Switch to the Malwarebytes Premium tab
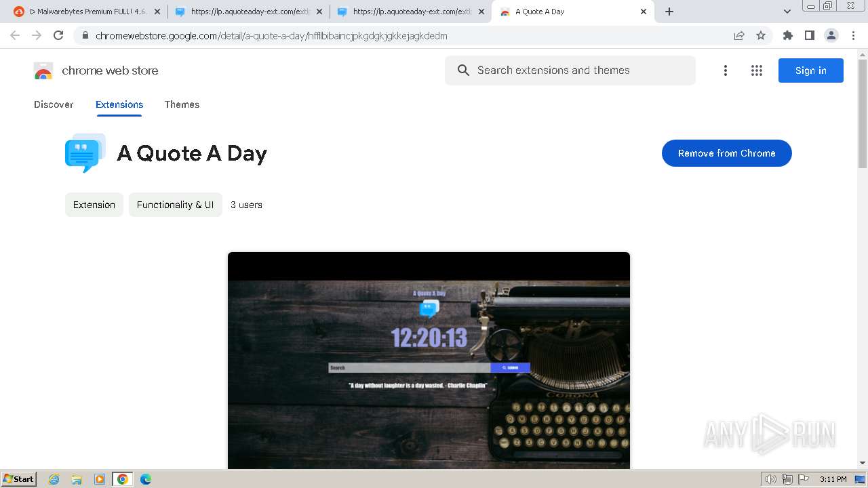The width and height of the screenshot is (868, 488). point(87,12)
